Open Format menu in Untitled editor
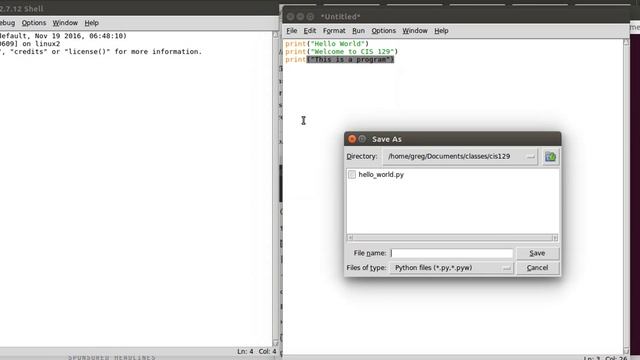 click(x=334, y=31)
